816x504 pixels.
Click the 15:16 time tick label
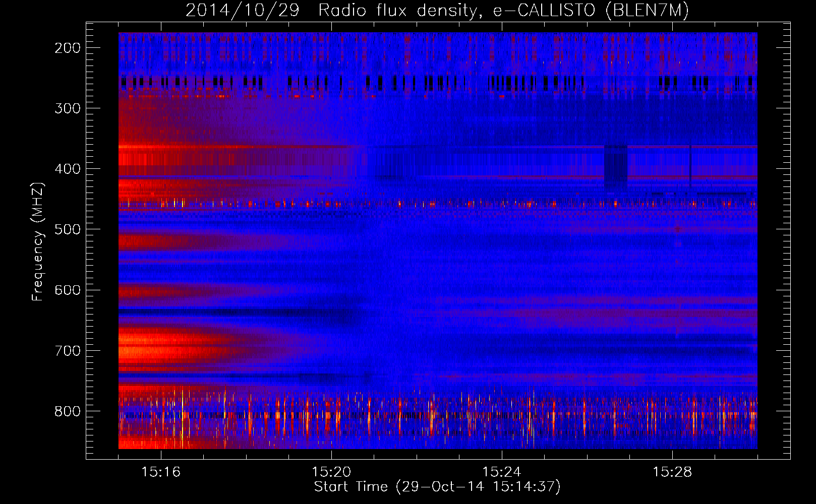[x=161, y=472]
